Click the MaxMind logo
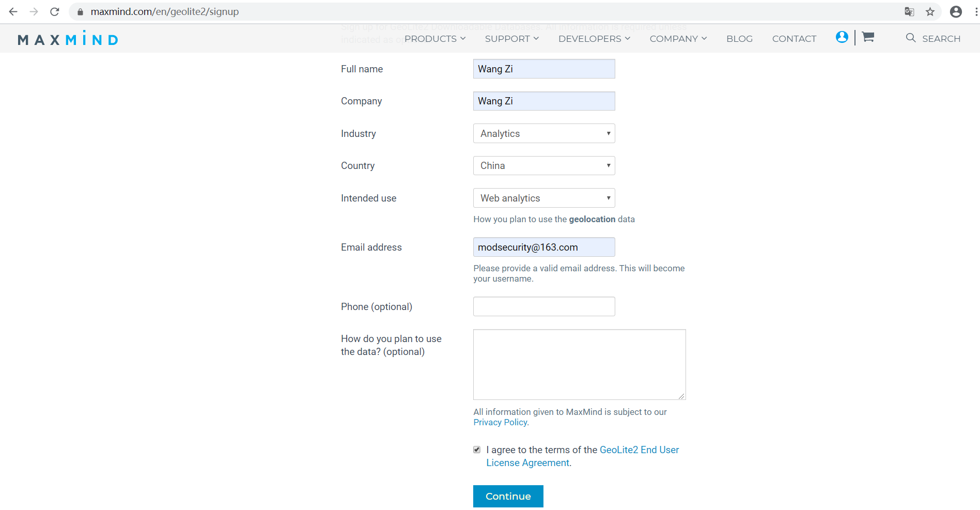980x510 pixels. [68, 39]
